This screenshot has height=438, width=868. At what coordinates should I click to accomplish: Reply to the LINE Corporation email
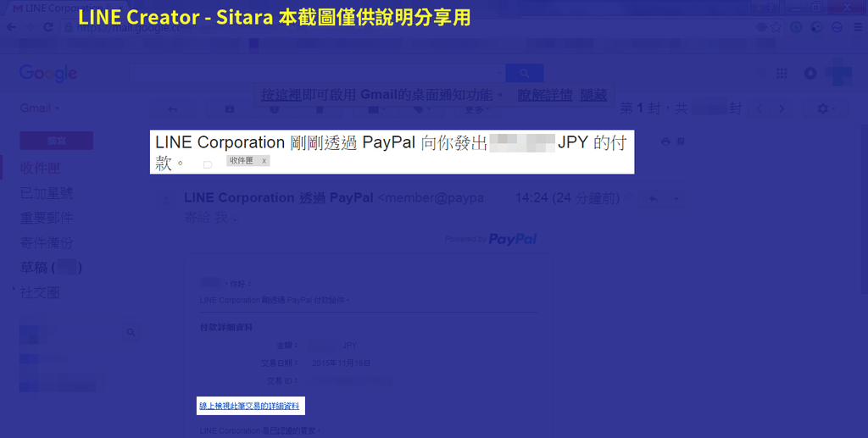click(654, 198)
